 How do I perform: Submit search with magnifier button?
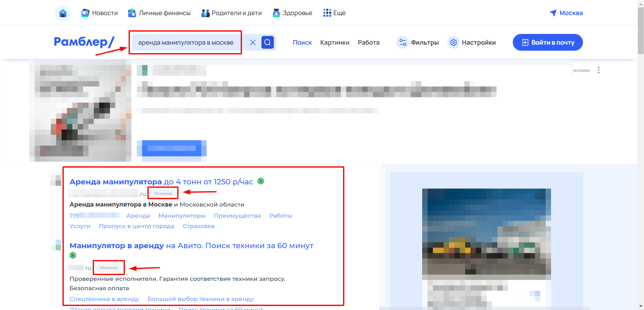pyautogui.click(x=267, y=42)
